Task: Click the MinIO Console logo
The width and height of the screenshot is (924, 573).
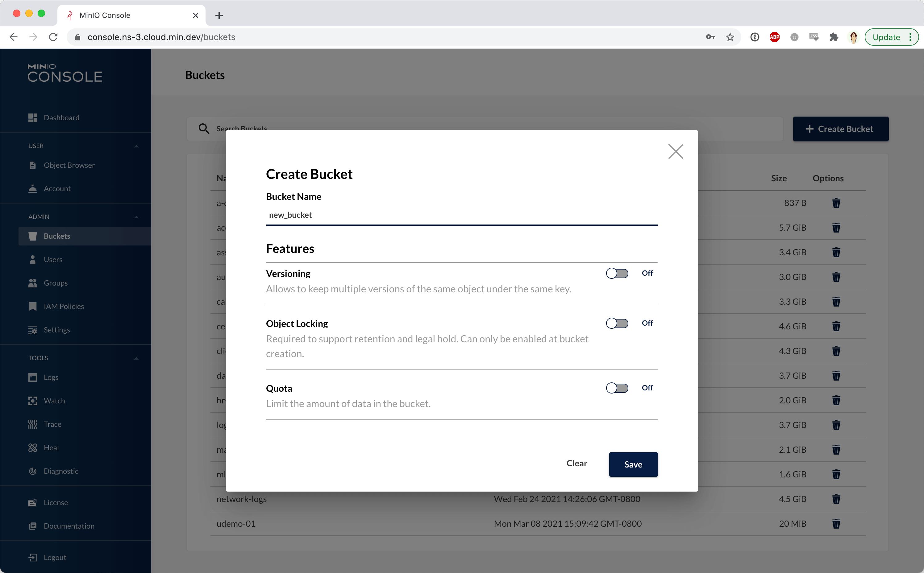Action: [65, 73]
